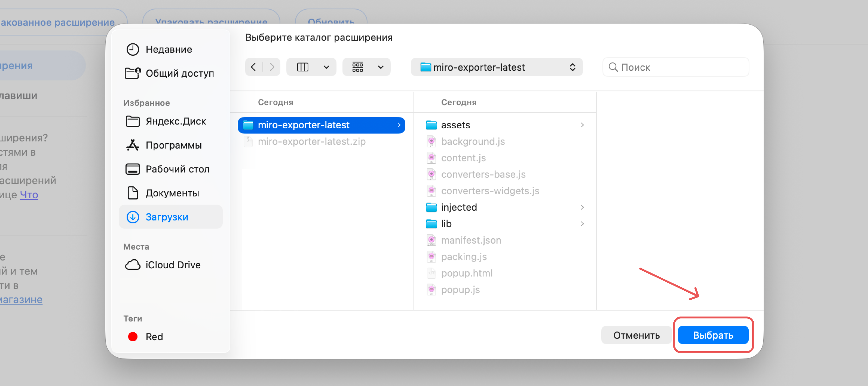Click the Поиск search field
Image resolution: width=868 pixels, height=386 pixels.
tap(676, 67)
